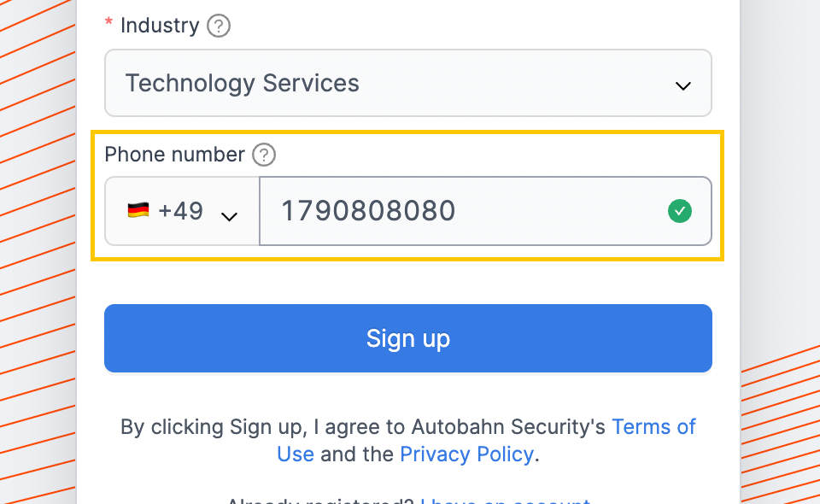
Task: Open the +49 country code selector
Action: tap(182, 211)
